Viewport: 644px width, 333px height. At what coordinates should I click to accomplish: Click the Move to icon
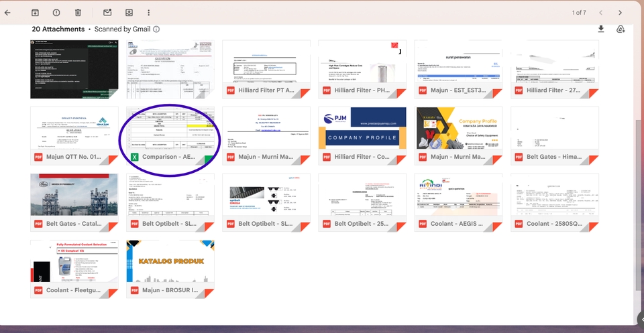pos(129,13)
